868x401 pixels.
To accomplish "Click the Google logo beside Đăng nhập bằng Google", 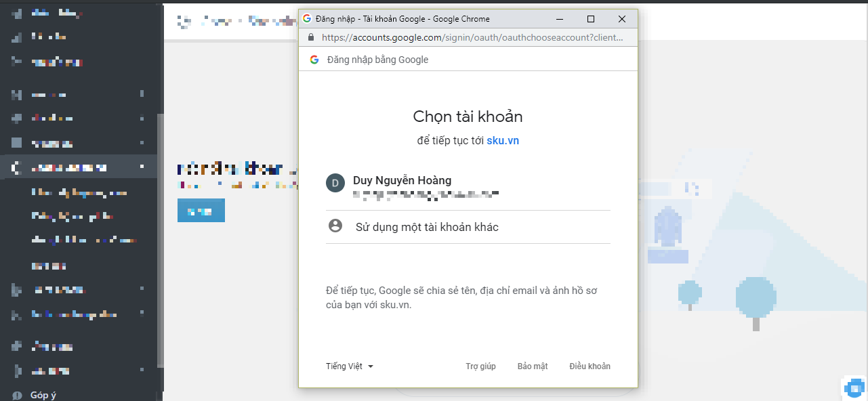I will [314, 60].
